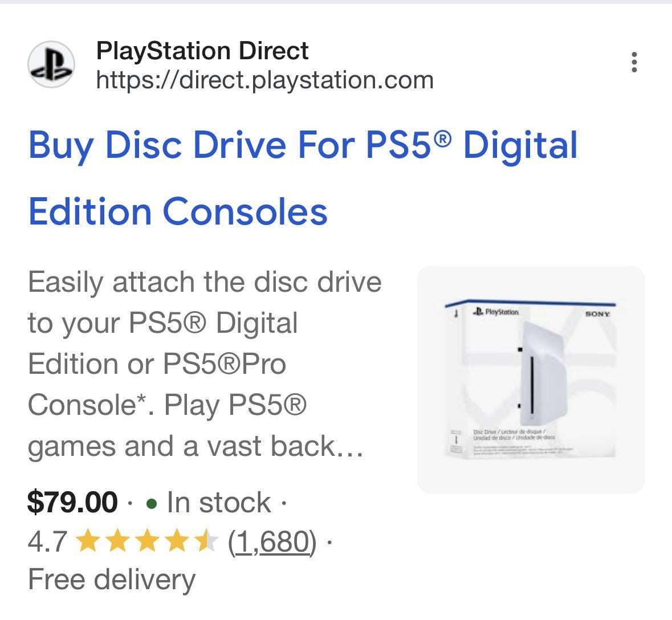This screenshot has width=672, height=620.
Task: Click the PlayStation logo favicon
Action: (x=51, y=64)
